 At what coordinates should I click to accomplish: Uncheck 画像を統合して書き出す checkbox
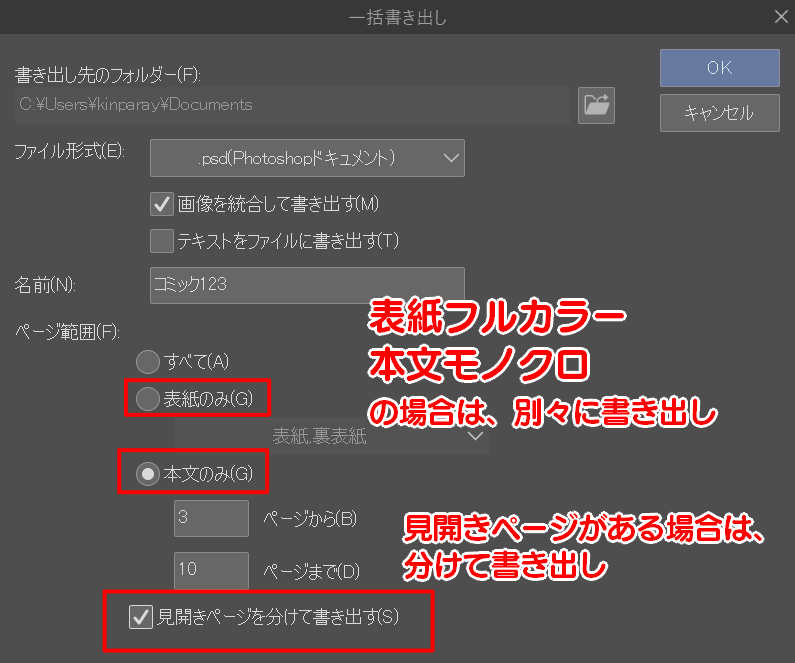tap(162, 204)
